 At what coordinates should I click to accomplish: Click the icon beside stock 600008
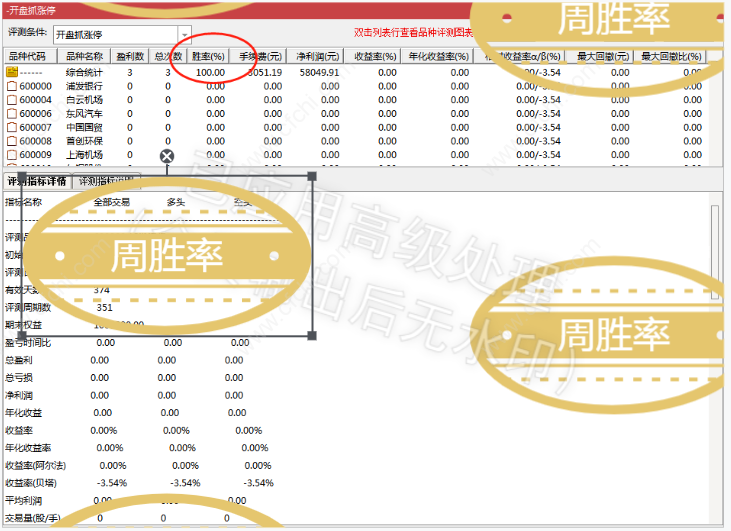pos(12,141)
